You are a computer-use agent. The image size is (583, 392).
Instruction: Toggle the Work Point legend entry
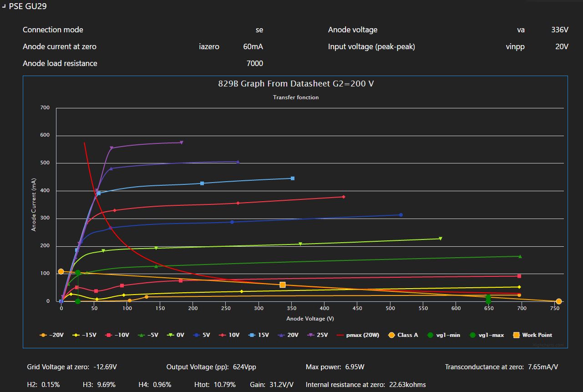point(532,335)
